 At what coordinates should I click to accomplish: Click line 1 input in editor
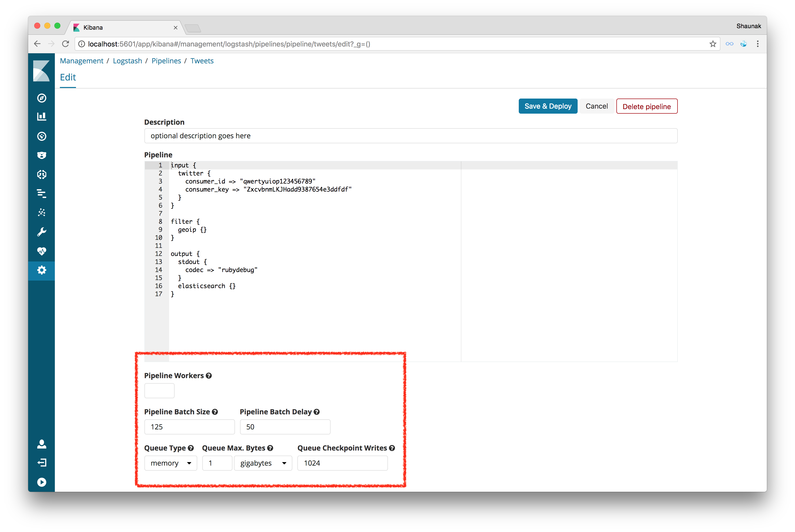point(183,166)
